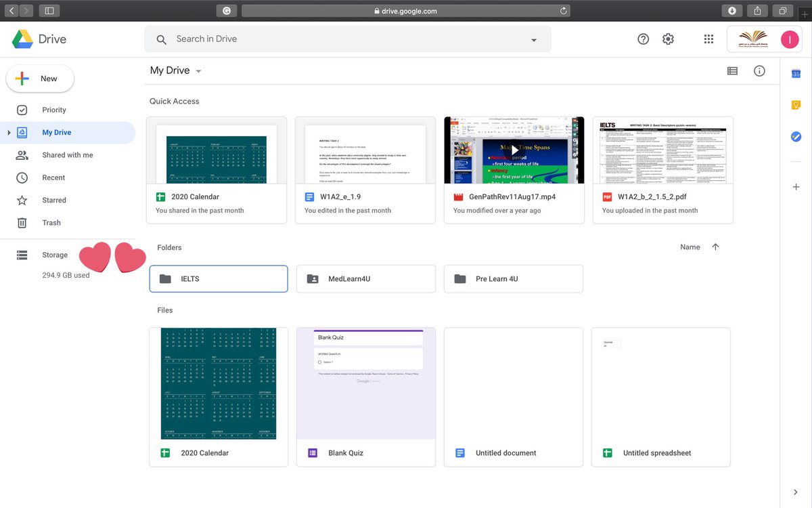
Task: Open search options dropdown arrow
Action: tap(534, 40)
